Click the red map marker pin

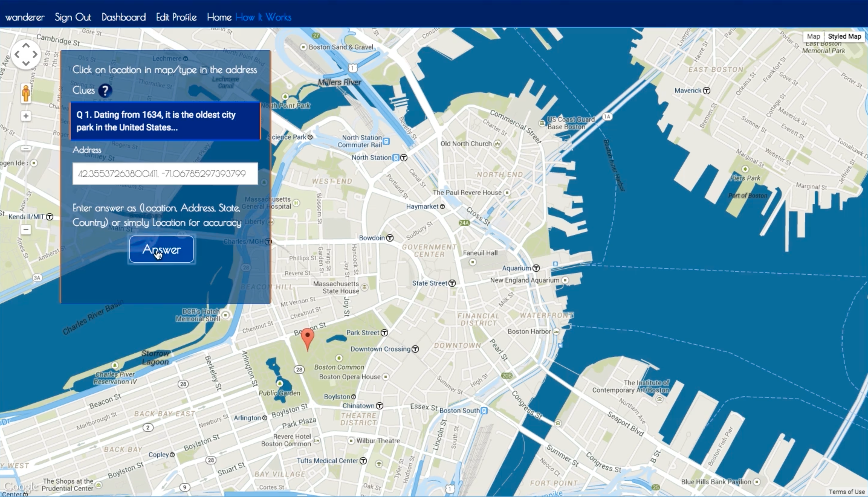tap(307, 337)
